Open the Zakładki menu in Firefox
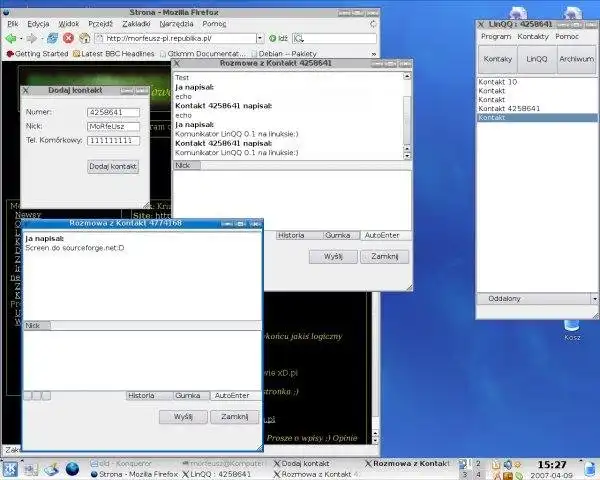This screenshot has height=480, width=600. point(136,24)
